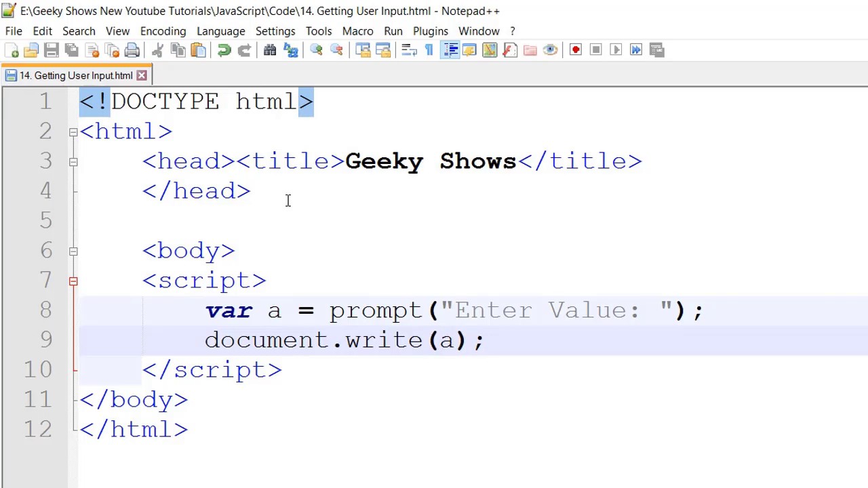
Task: Toggle the Show Indent Guide icon
Action: click(450, 50)
